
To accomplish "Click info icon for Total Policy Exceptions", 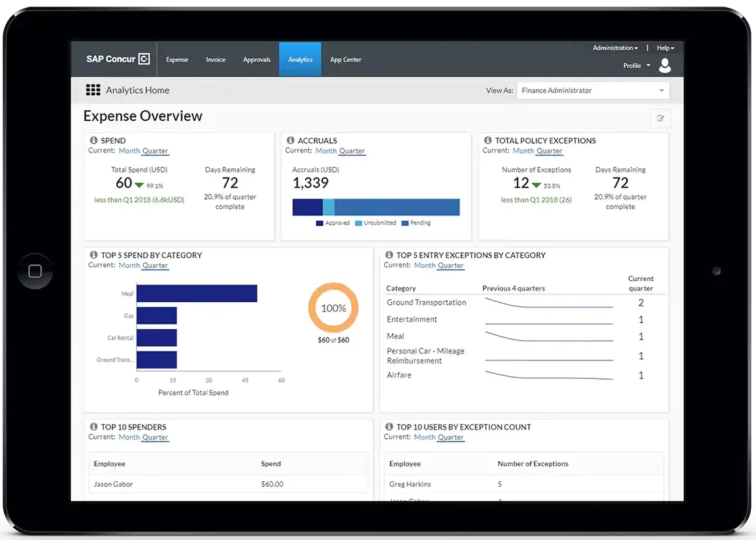I will tap(488, 141).
